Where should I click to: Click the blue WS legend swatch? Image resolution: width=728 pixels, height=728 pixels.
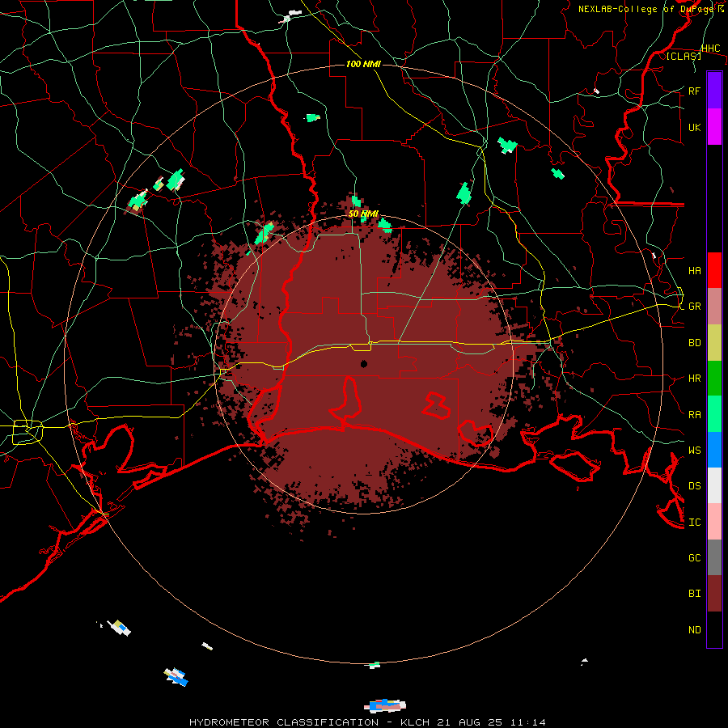coord(714,450)
